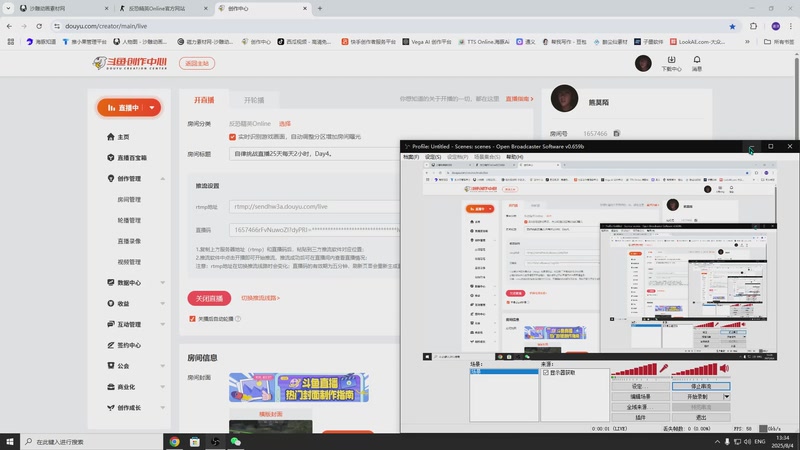Go back in Chrome
Screen dimensions: 800x450
tap(9, 26)
